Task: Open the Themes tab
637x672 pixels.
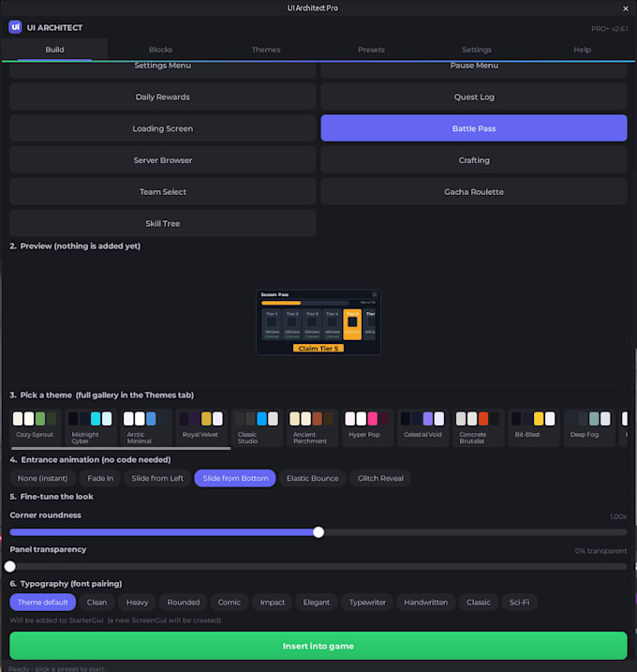Action: point(266,50)
